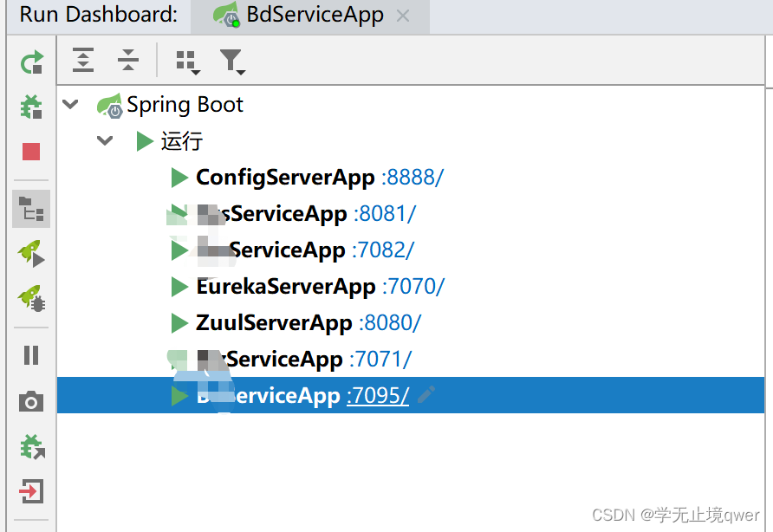
Task: Click the red Exit arrow icon
Action: tap(31, 491)
